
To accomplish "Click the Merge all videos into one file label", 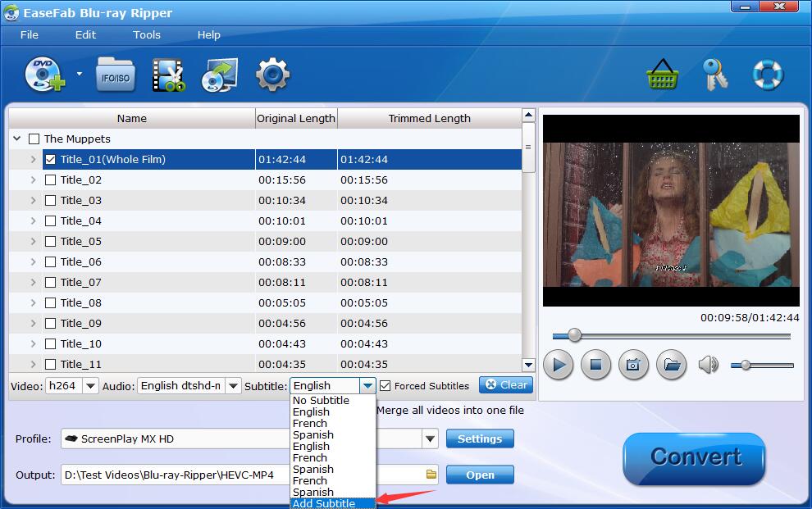I will point(450,410).
